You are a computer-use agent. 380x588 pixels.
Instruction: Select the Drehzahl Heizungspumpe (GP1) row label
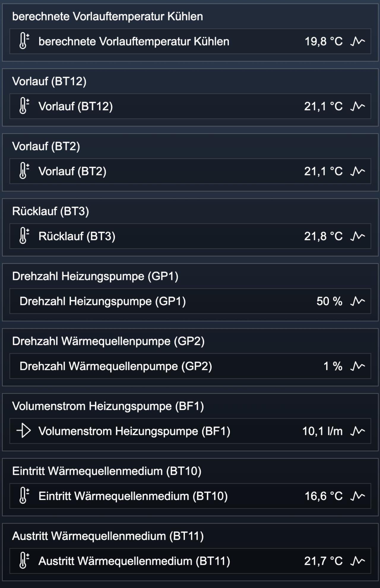click(103, 301)
